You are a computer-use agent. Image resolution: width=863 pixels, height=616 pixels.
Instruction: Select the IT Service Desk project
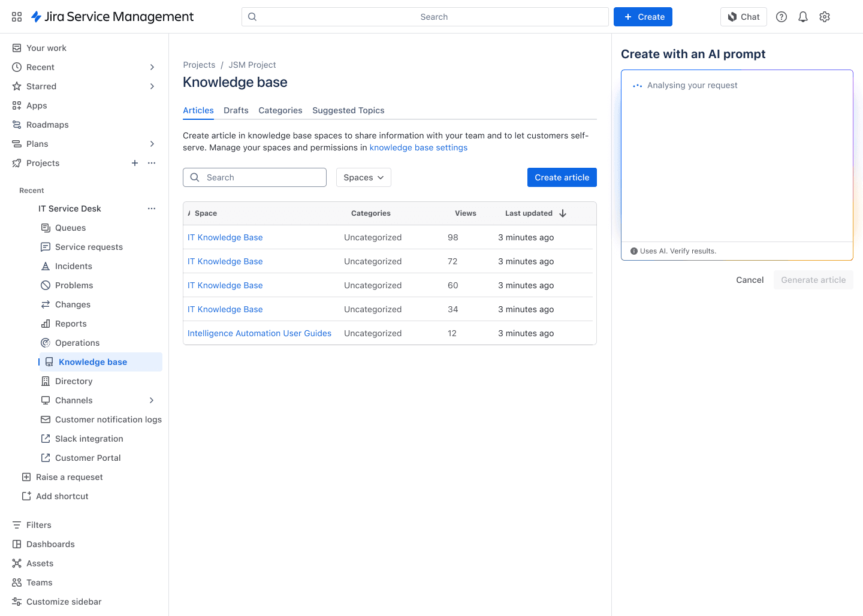click(70, 209)
